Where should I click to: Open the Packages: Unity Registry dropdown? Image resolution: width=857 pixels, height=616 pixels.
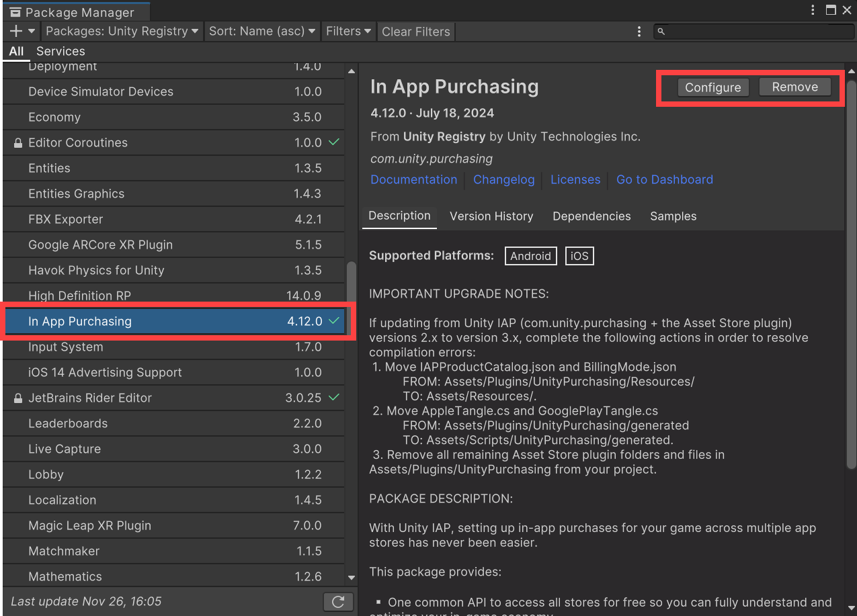[x=122, y=31]
